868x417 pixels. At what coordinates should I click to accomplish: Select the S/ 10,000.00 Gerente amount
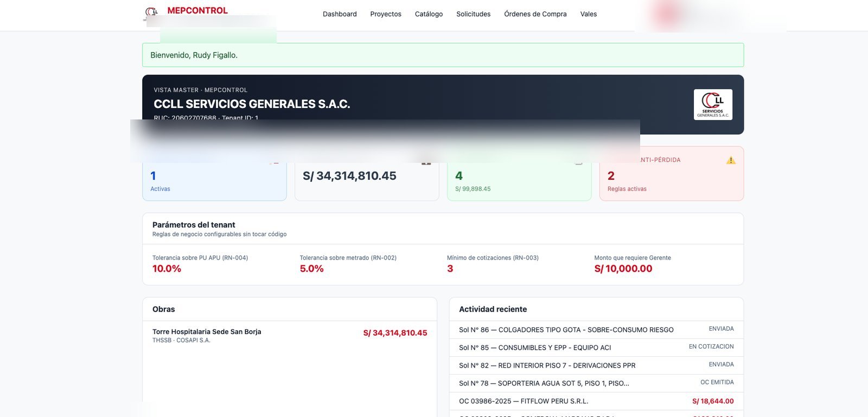pos(623,269)
